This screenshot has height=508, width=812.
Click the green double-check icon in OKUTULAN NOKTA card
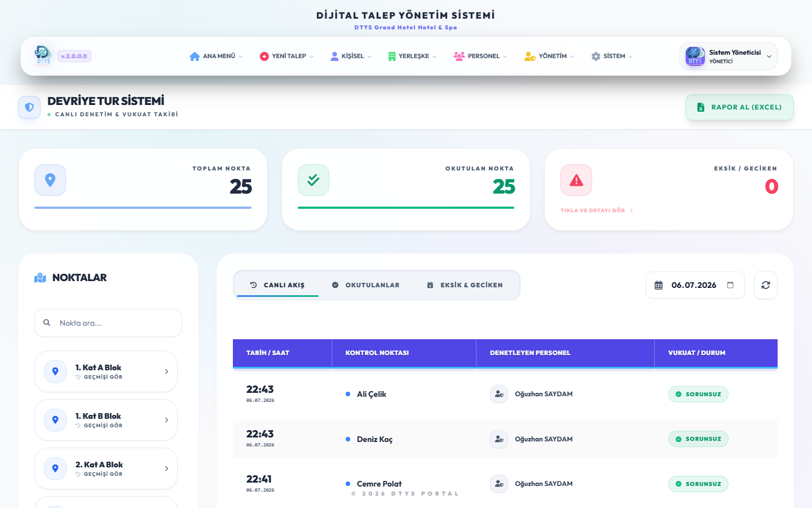point(314,180)
